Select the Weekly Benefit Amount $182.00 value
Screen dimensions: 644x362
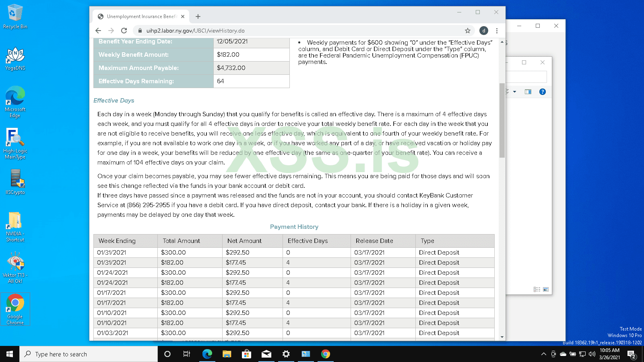click(x=228, y=55)
